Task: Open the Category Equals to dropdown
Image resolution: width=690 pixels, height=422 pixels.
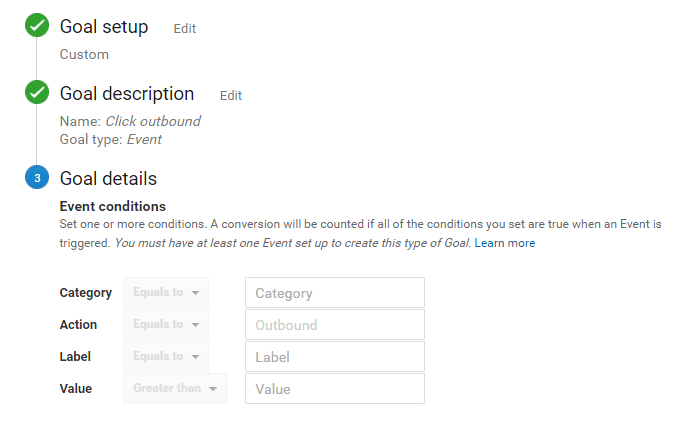Action: coord(166,292)
